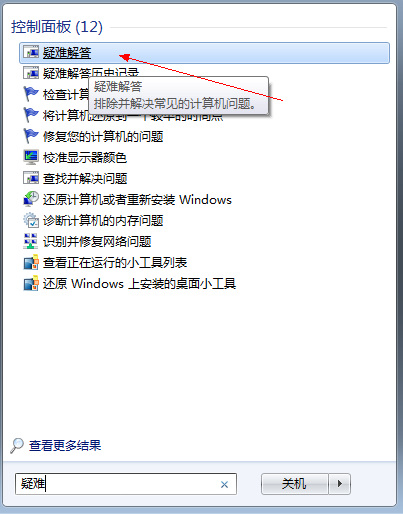Click the restore icon beside 还原计算机或者重新安装 Windows

point(31,199)
